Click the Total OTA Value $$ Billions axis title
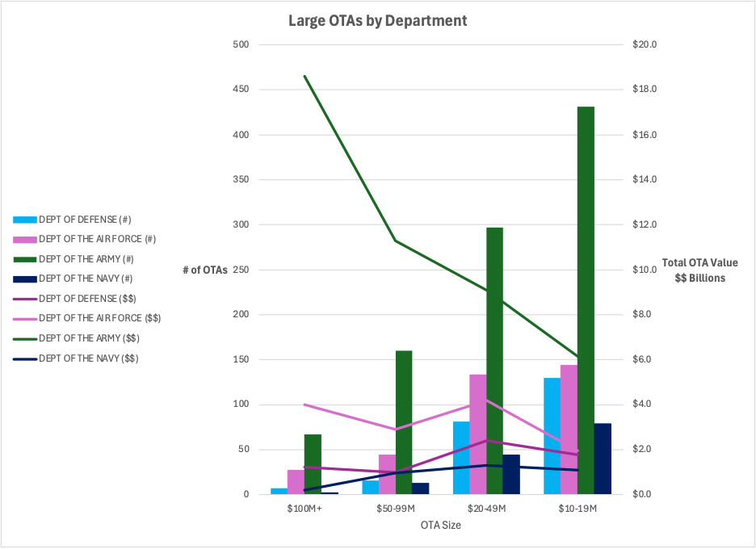The height and width of the screenshot is (549, 756). click(x=698, y=270)
